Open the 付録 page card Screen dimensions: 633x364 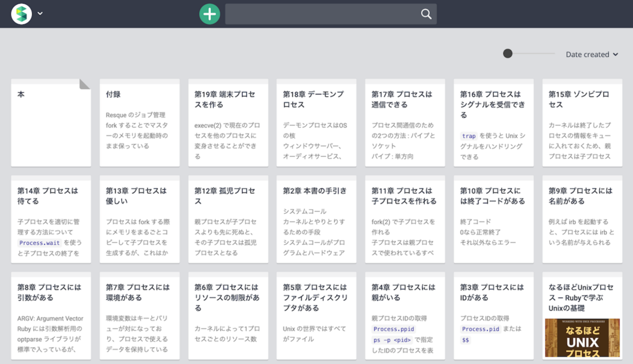point(139,123)
